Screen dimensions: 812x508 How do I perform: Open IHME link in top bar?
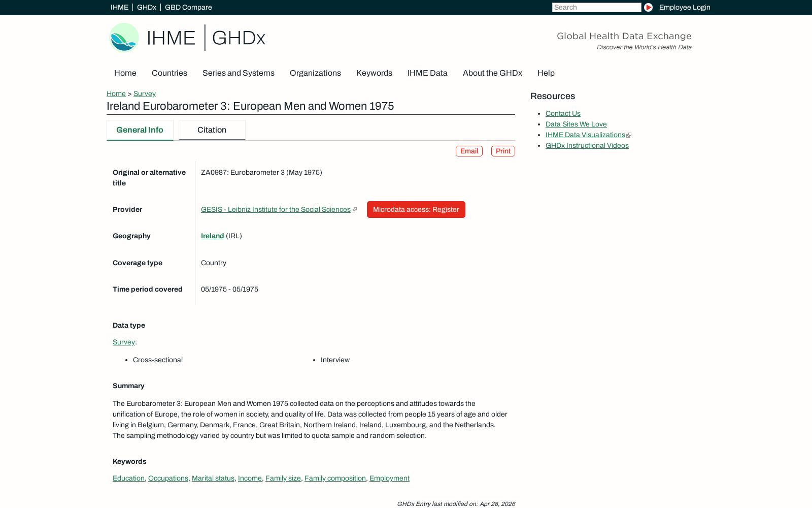point(119,7)
